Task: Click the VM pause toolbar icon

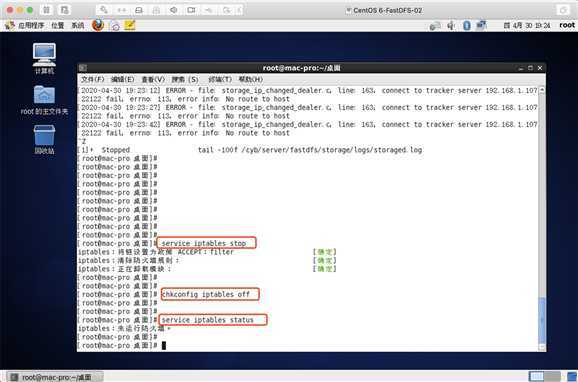Action: click(x=46, y=10)
